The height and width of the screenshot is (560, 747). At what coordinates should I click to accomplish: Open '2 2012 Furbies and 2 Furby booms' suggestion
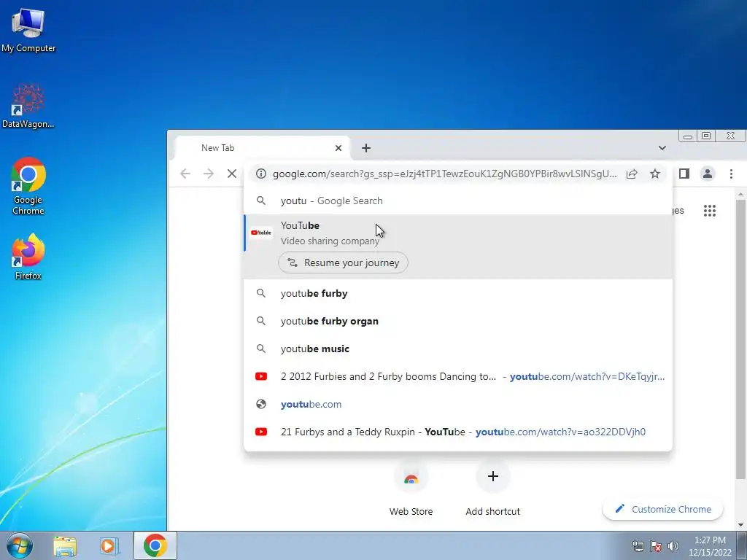point(458,376)
